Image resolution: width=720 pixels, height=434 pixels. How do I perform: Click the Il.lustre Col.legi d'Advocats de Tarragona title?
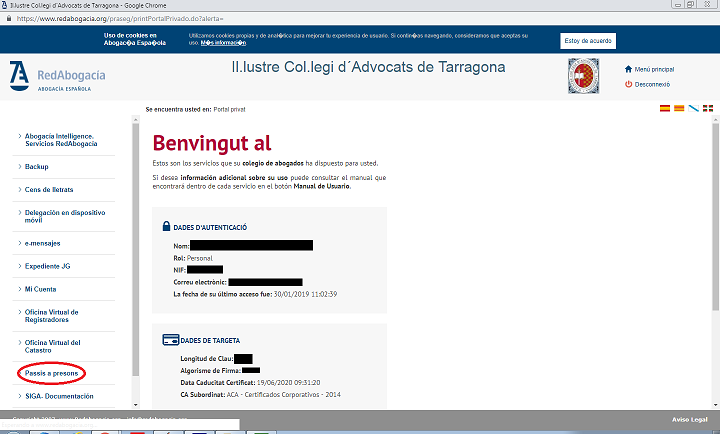tap(368, 67)
